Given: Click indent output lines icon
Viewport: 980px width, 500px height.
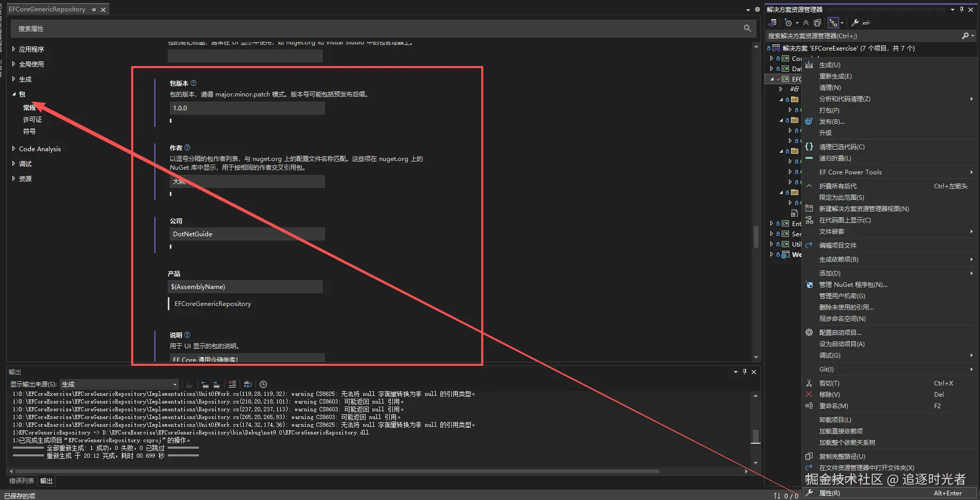Looking at the screenshot, I should 216,384.
